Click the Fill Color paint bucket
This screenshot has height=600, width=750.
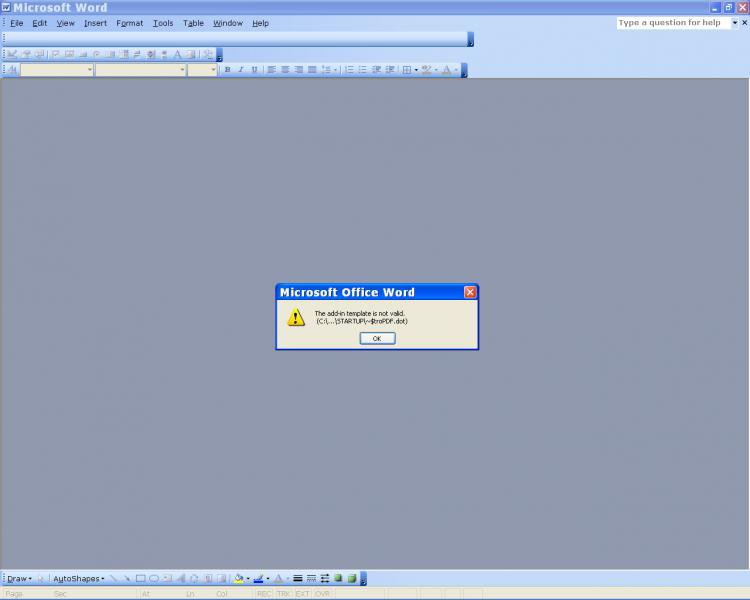(239, 578)
